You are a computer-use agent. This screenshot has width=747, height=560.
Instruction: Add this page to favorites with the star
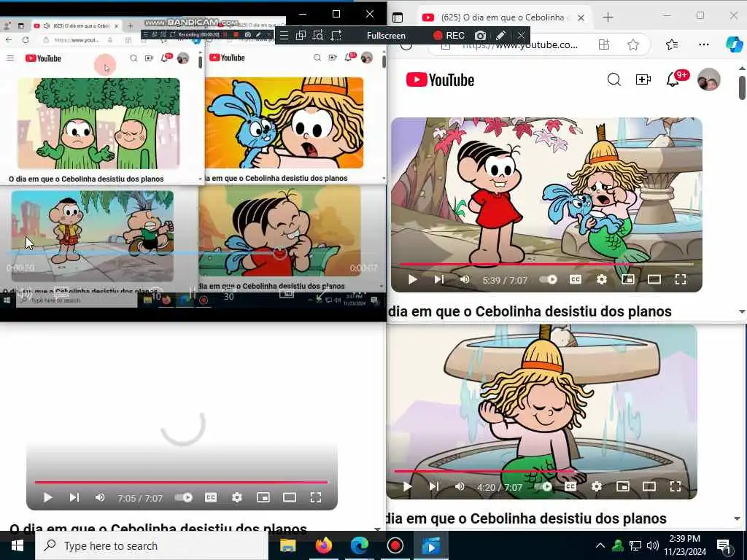pyautogui.click(x=633, y=44)
